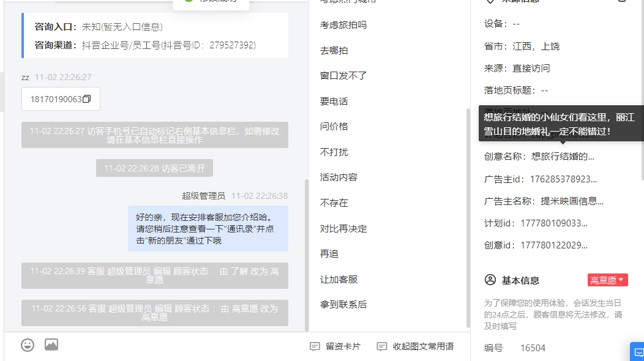Click the 访客已离开 system notice
The height and width of the screenshot is (361, 644).
(154, 168)
